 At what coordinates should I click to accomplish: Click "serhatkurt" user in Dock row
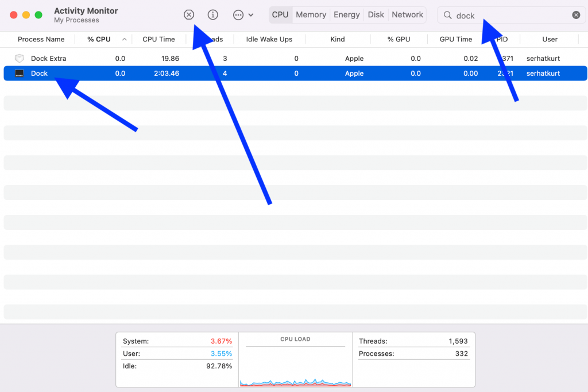pyautogui.click(x=543, y=73)
